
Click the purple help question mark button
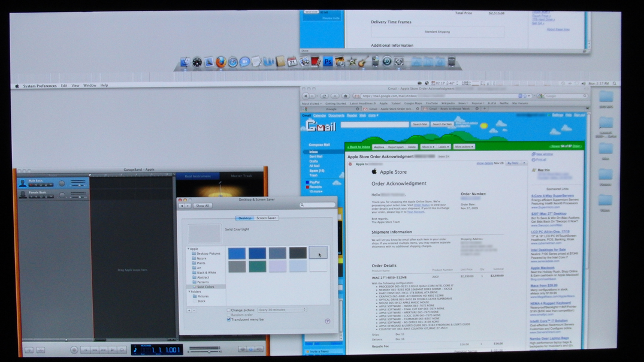(327, 321)
